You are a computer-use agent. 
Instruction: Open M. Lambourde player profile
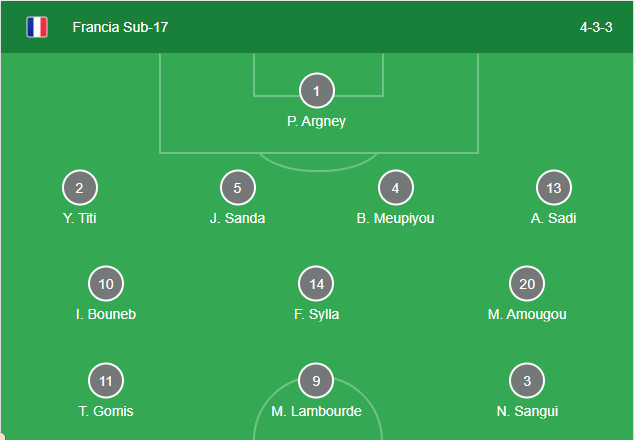317,411
